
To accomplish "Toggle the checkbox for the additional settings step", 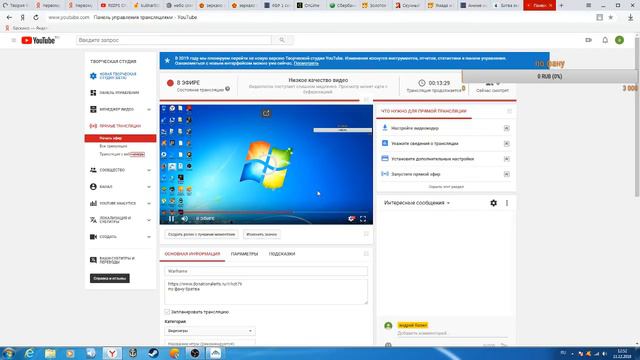I will 507,159.
